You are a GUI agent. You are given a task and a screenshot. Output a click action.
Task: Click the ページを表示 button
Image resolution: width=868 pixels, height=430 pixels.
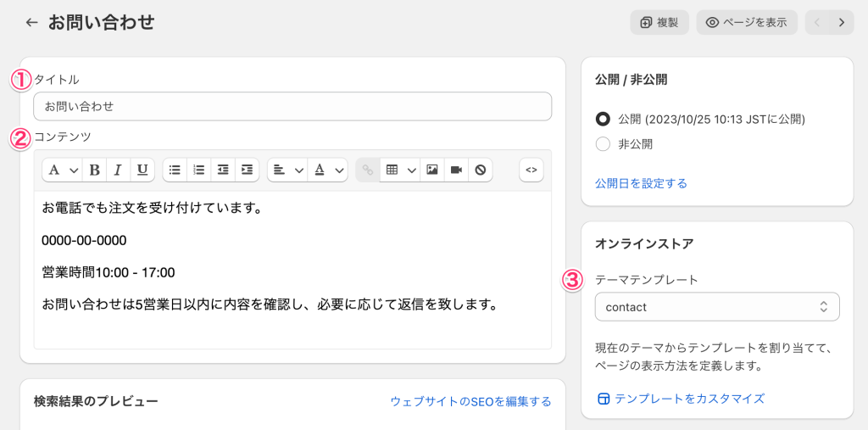point(747,22)
